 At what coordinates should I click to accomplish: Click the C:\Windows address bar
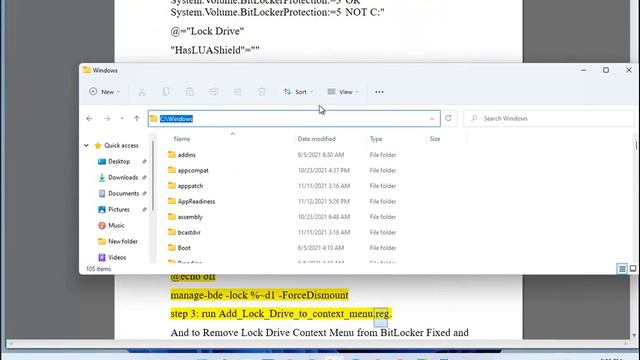(294, 118)
